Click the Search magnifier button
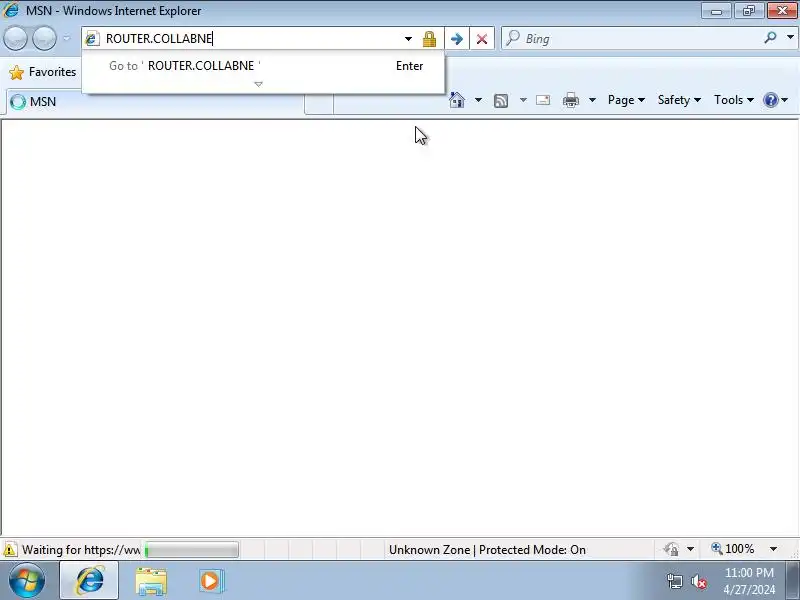800x600 pixels. [770, 37]
